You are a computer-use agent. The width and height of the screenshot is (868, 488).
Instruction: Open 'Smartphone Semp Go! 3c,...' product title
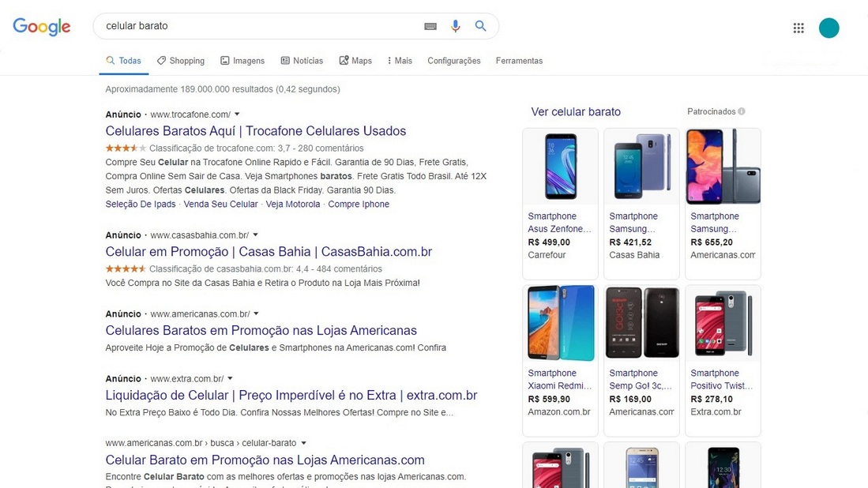pos(641,380)
